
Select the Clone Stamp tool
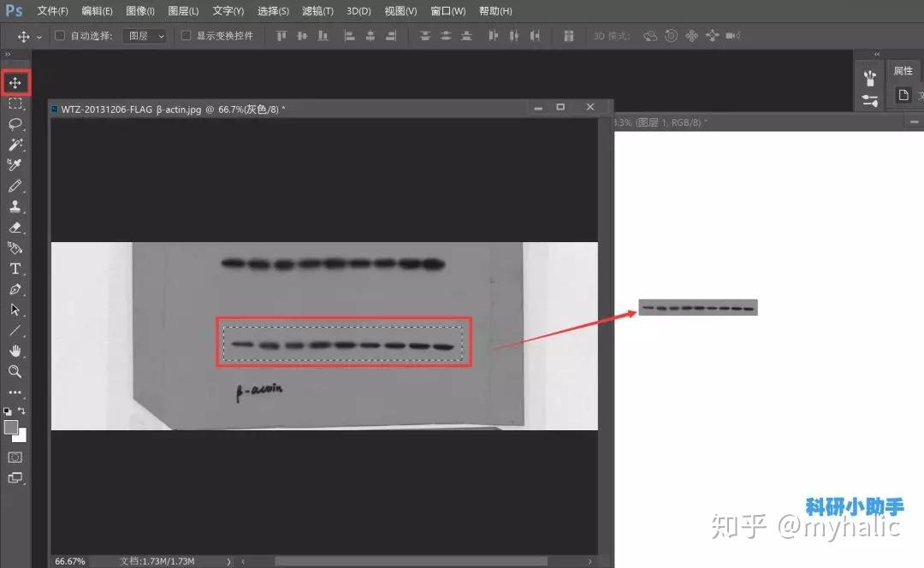click(15, 206)
